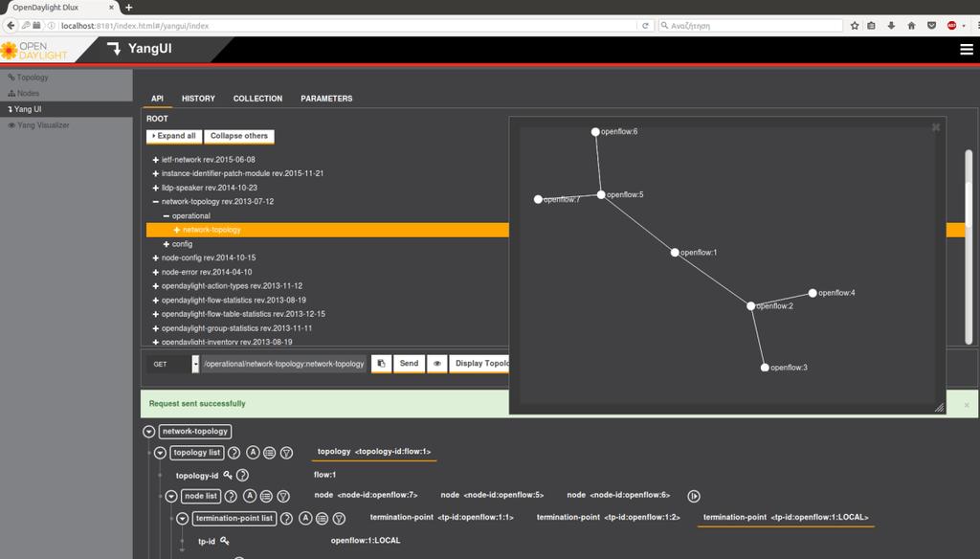980x559 pixels.
Task: Click the Expand all button
Action: point(174,136)
